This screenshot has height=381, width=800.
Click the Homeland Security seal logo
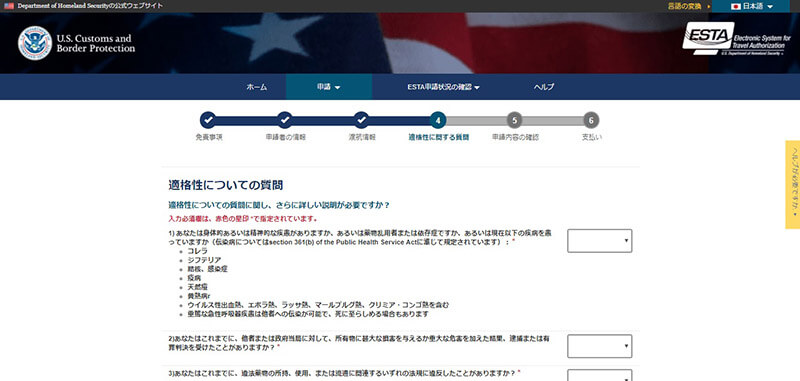click(35, 43)
